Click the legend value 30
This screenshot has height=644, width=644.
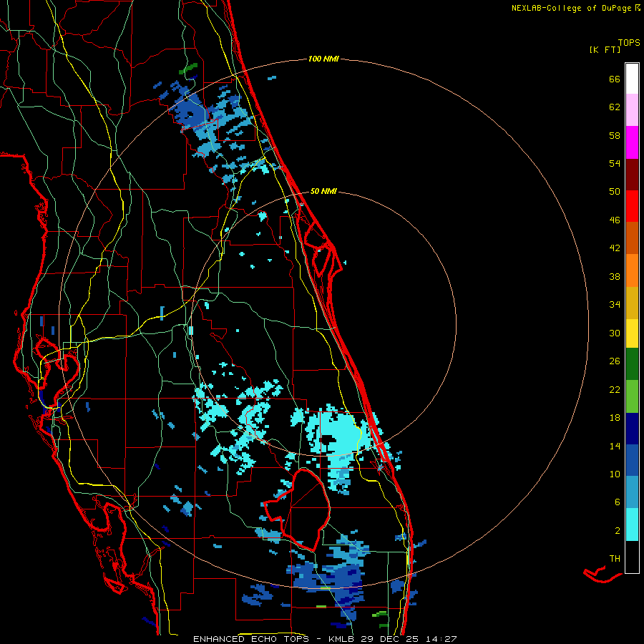(x=615, y=333)
